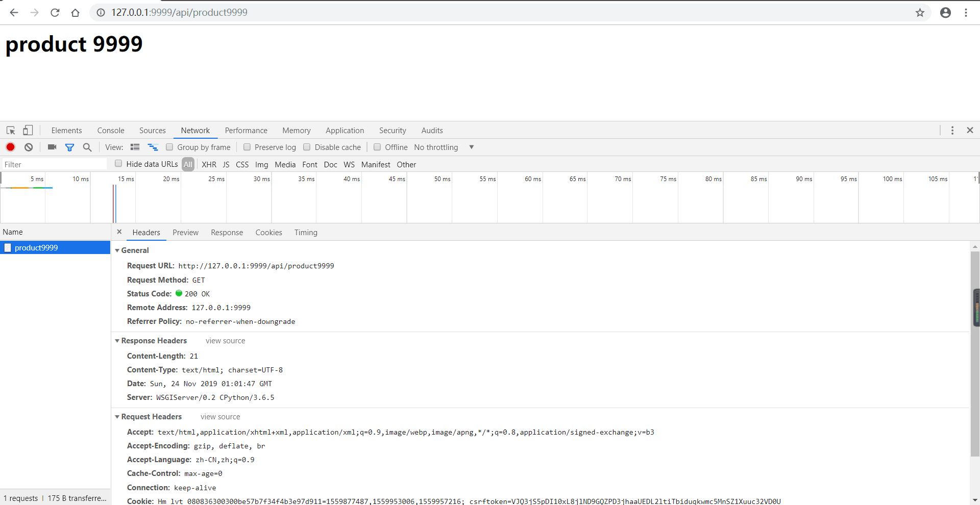Switch to the Console panel

[110, 130]
